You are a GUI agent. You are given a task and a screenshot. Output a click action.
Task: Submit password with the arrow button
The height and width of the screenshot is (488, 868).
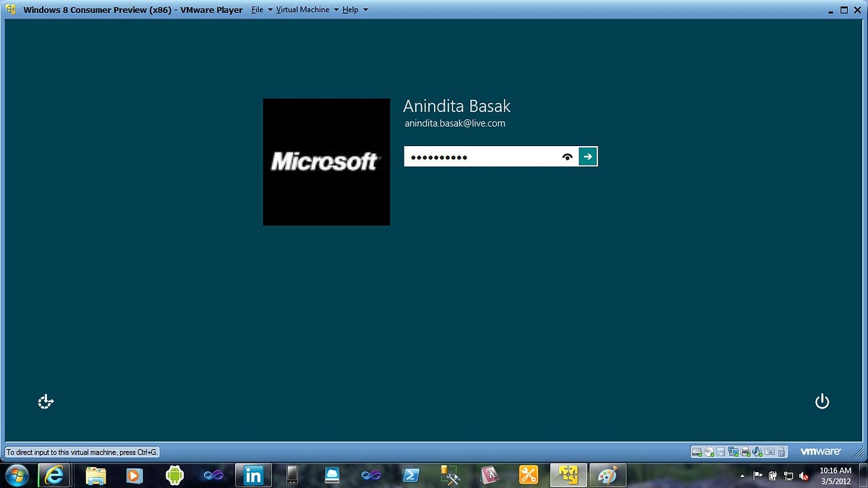tap(588, 156)
